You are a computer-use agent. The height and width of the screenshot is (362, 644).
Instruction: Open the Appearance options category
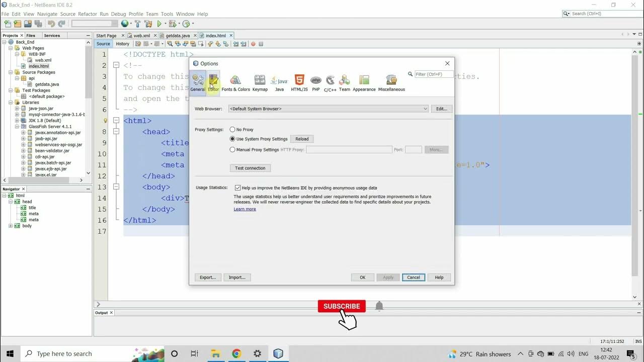(364, 83)
